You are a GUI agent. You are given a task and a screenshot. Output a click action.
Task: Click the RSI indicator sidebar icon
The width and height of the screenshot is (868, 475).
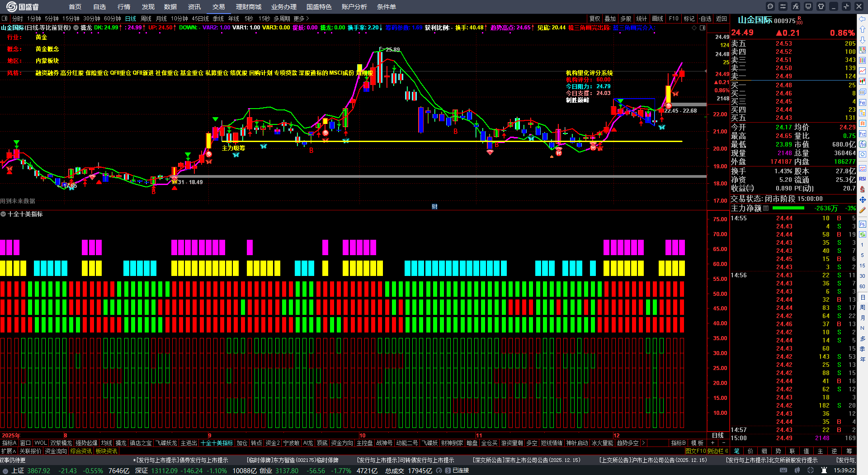pyautogui.click(x=863, y=179)
